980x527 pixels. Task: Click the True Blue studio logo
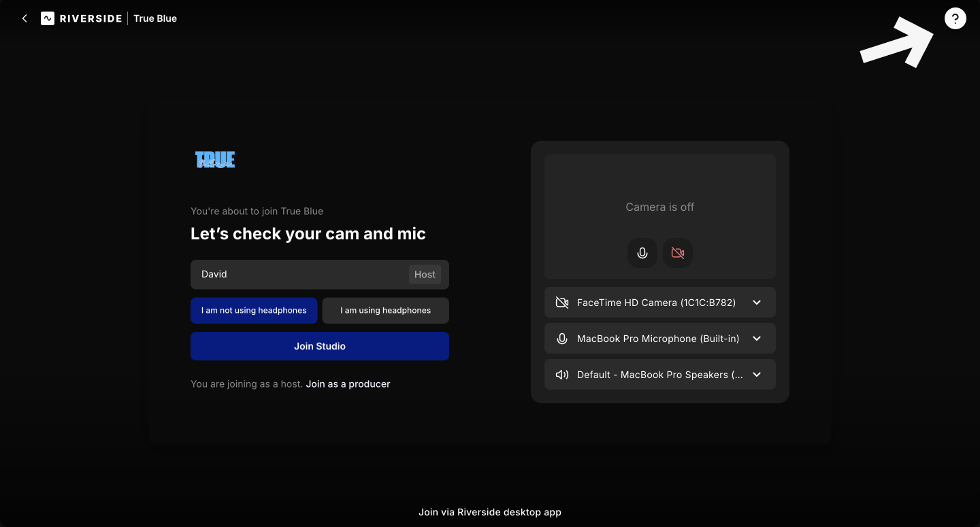click(215, 160)
